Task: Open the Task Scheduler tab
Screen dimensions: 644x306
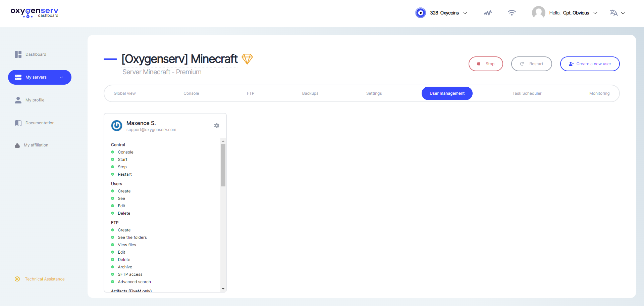Action: click(527, 93)
